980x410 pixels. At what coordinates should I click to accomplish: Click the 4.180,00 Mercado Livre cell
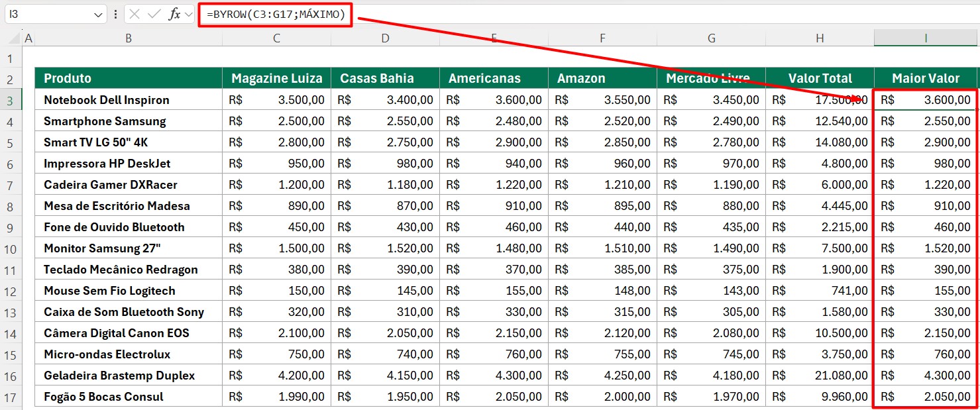[711, 376]
